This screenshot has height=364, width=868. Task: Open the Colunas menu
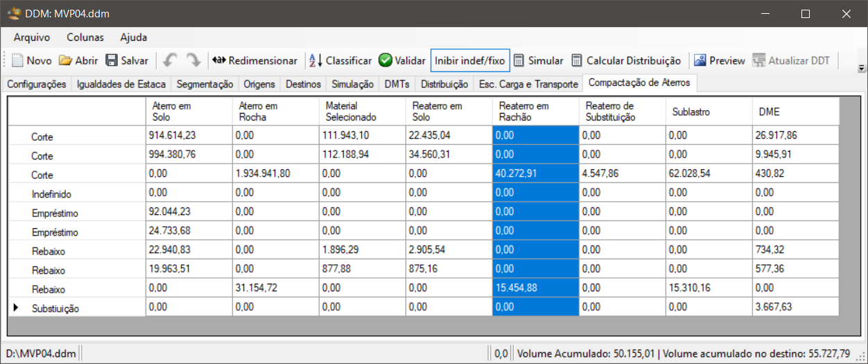pos(85,37)
